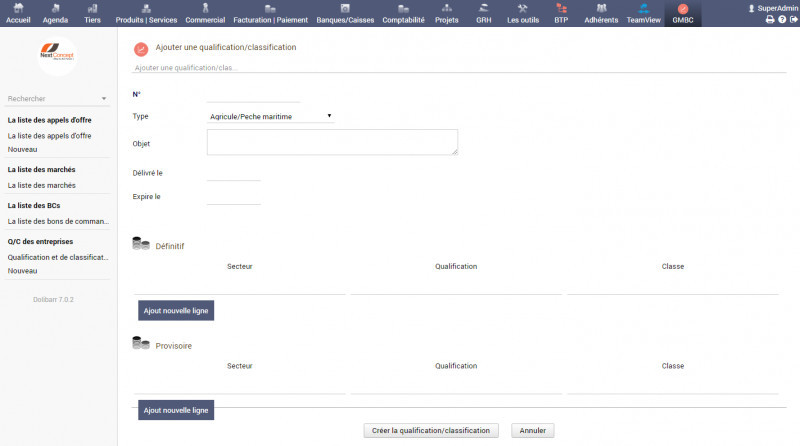Click the SuperAdmin user link

pos(773,8)
